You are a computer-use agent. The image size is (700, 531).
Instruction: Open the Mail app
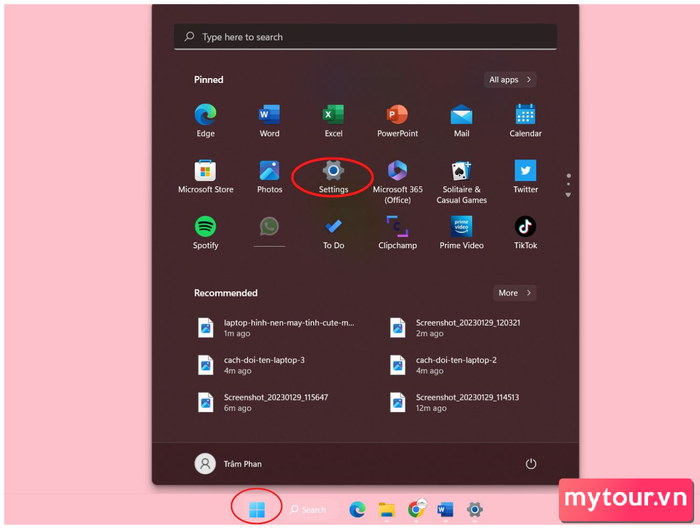[x=461, y=120]
